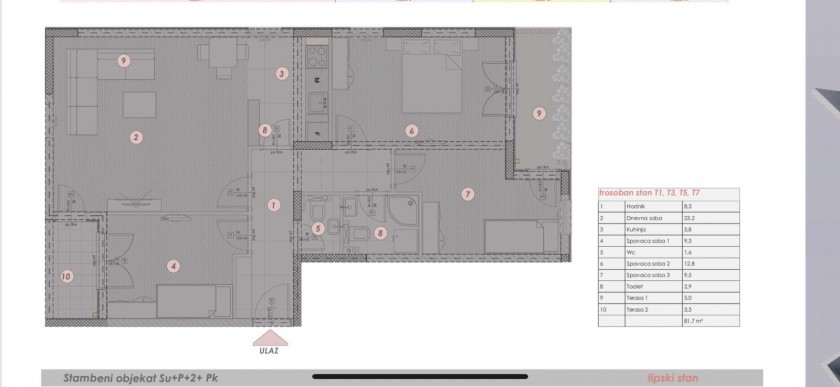Click the 'tipski stan' label at bottom

[673, 378]
